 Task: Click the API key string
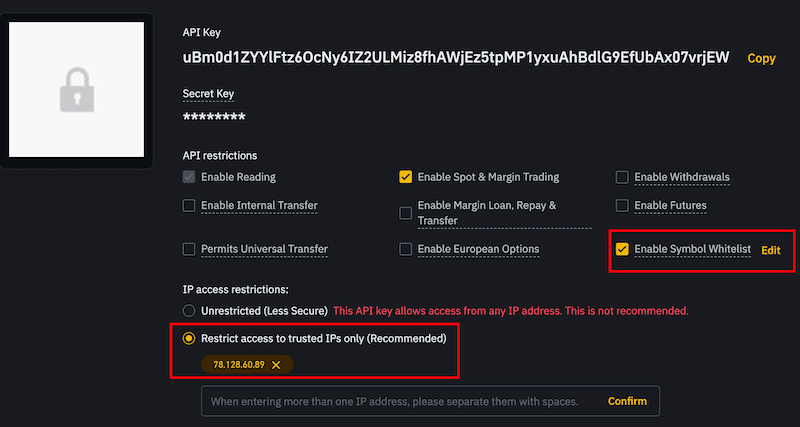(x=456, y=58)
